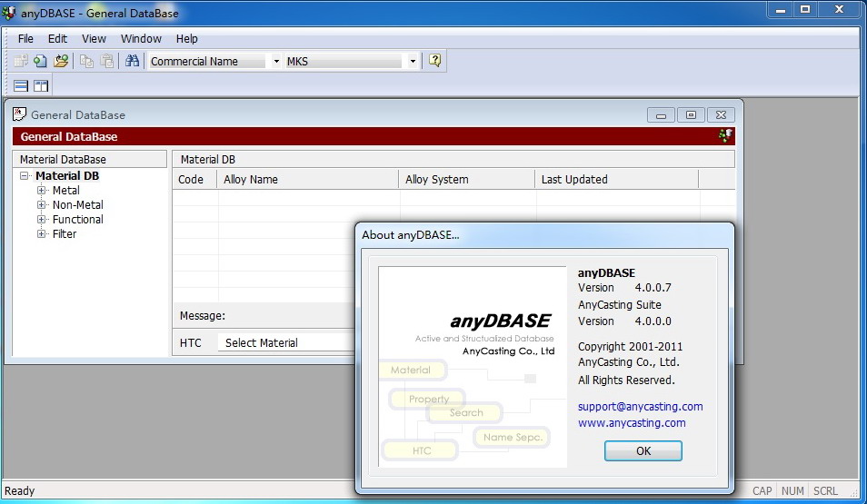Select the vertical tile window icon
The width and height of the screenshot is (867, 504).
tap(41, 85)
